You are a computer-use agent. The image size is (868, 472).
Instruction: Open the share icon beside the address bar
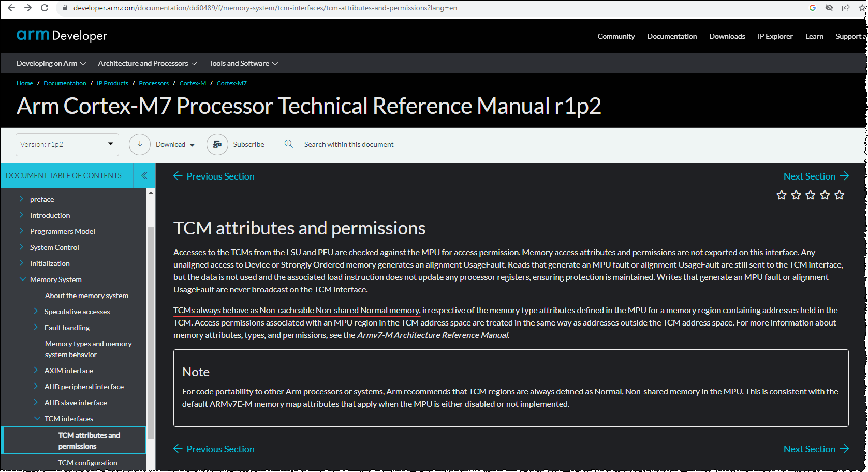pos(846,8)
